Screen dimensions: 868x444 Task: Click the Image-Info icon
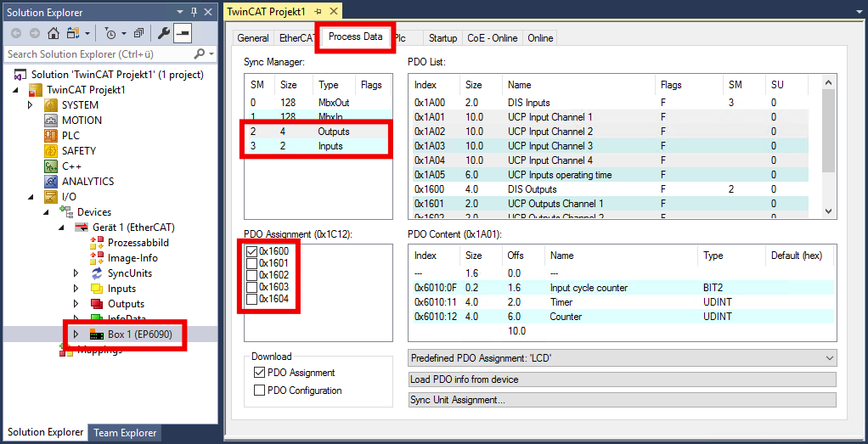coord(97,258)
